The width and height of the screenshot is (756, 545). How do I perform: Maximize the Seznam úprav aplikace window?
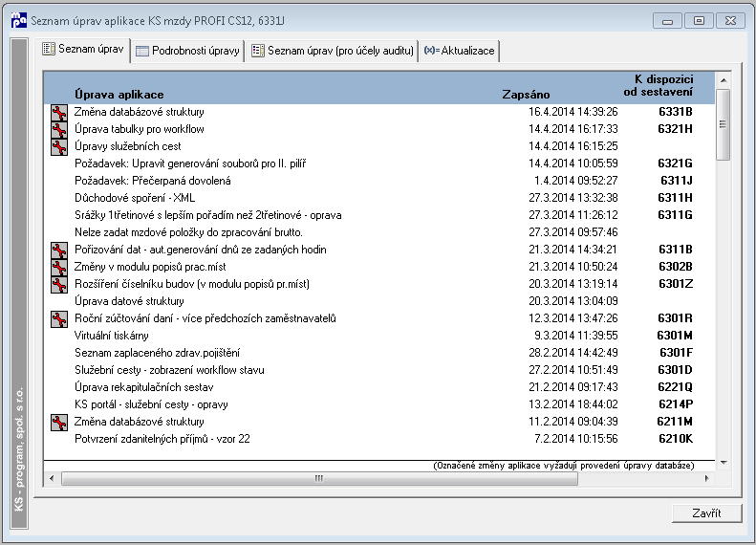pos(699,21)
